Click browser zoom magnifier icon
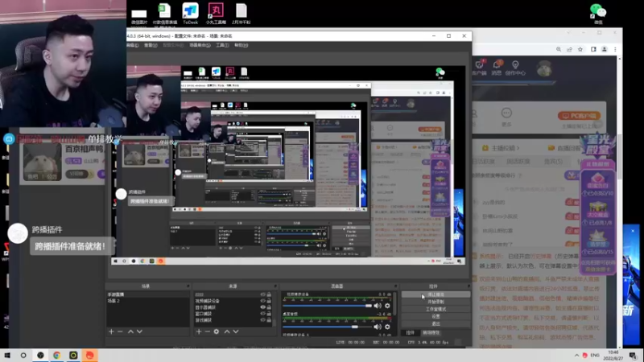Screen dimensions: 644x362 tap(559, 49)
